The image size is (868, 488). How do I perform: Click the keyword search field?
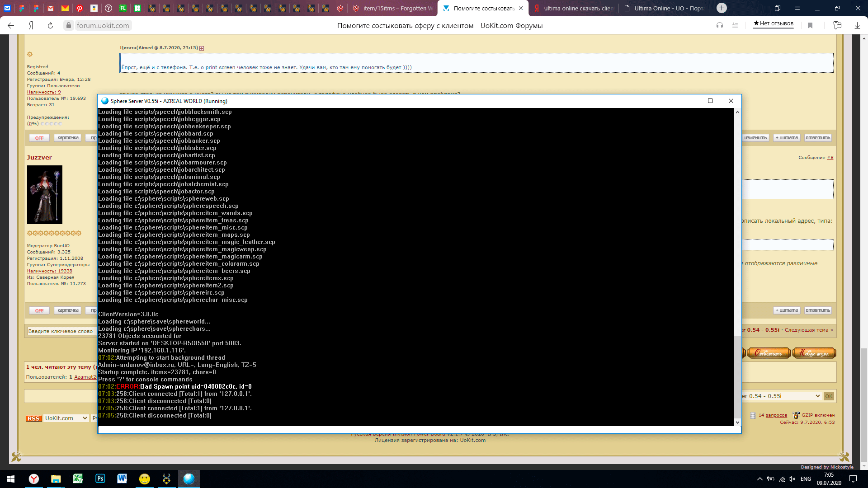61,331
